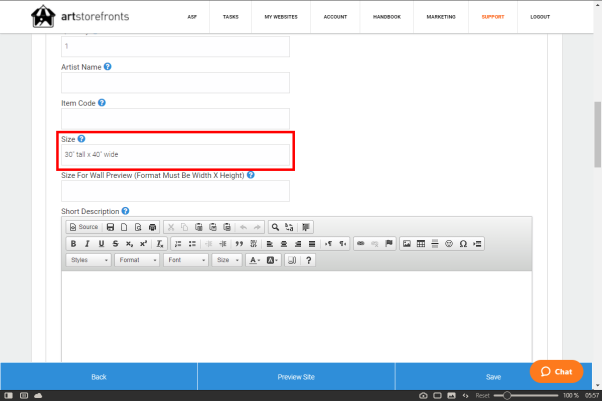Toggle strikethrough text formatting
Screen dimensions: 602x401
click(x=115, y=243)
